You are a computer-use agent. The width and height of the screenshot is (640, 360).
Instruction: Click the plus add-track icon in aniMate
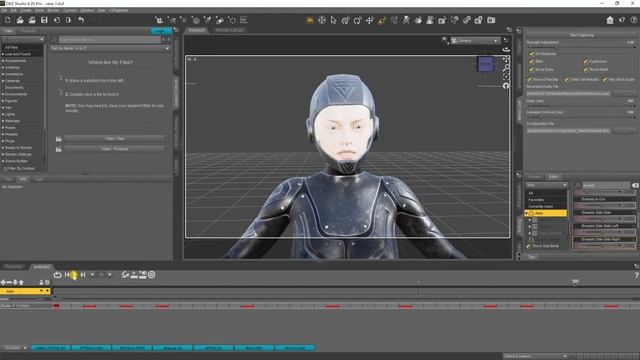pyautogui.click(x=3, y=282)
